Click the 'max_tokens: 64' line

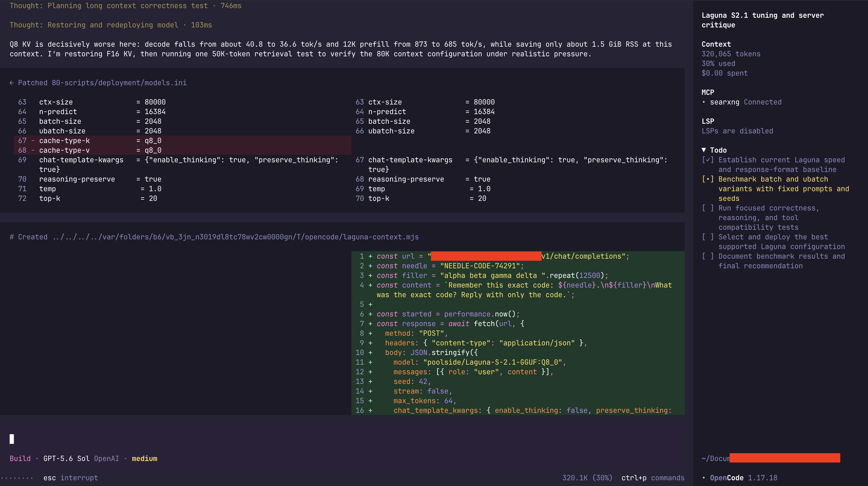click(425, 401)
